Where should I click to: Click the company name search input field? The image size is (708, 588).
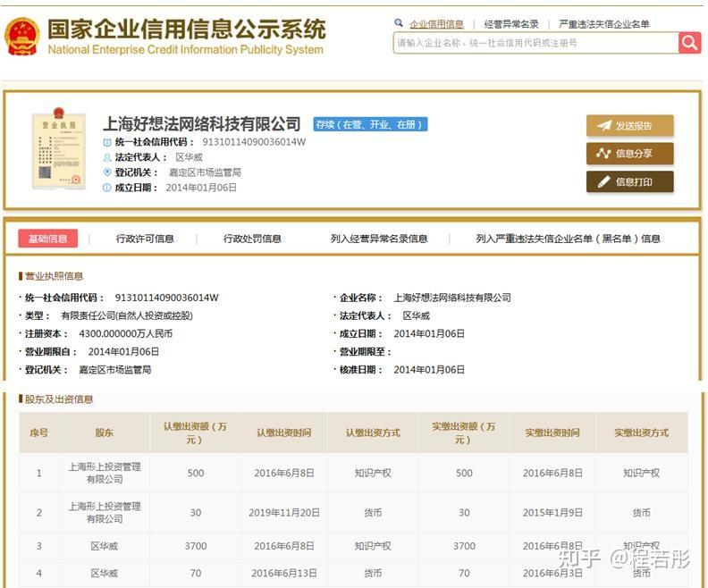click(x=536, y=43)
